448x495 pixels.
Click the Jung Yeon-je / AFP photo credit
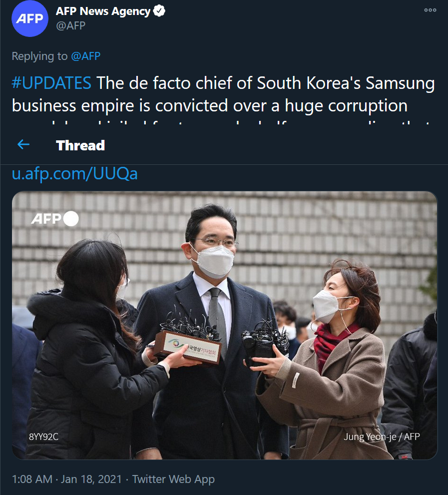pyautogui.click(x=382, y=437)
